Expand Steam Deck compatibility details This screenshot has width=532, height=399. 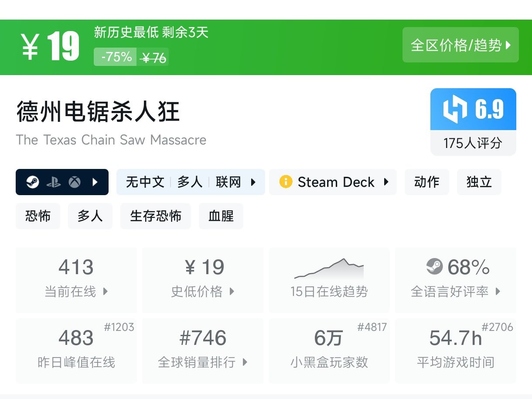[386, 182]
